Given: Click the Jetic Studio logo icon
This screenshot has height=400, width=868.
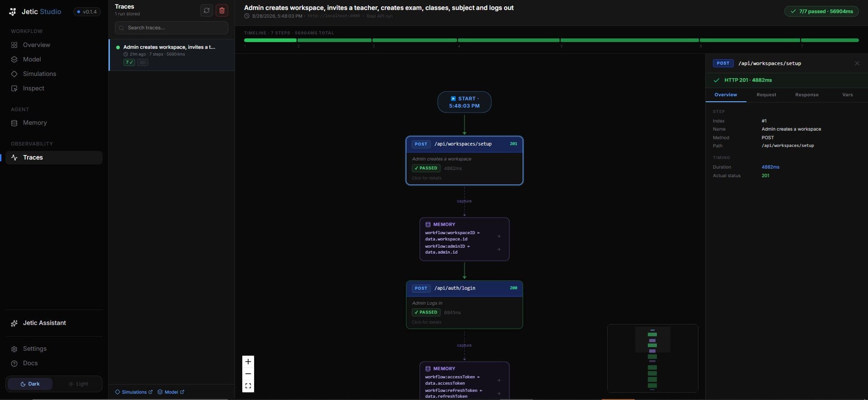Looking at the screenshot, I should click(13, 12).
